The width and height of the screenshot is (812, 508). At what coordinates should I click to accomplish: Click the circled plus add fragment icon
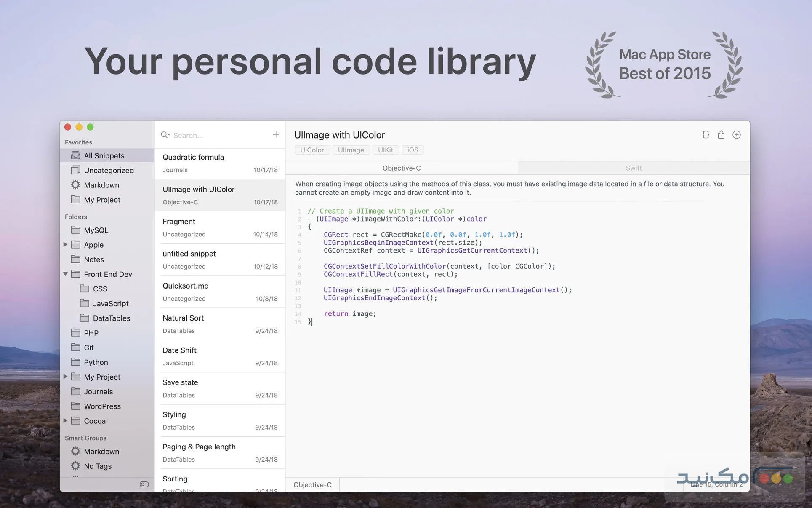(x=736, y=135)
